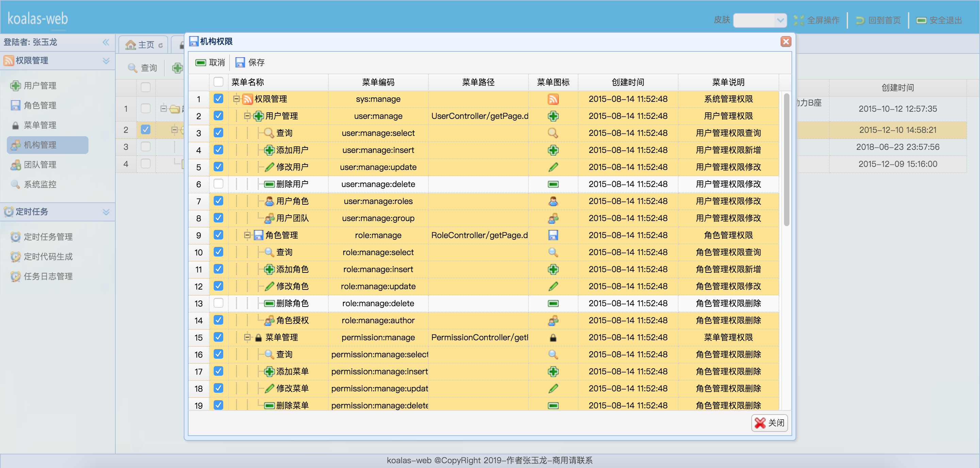
Task: Check the 删除角色 row checkbox
Action: click(218, 303)
